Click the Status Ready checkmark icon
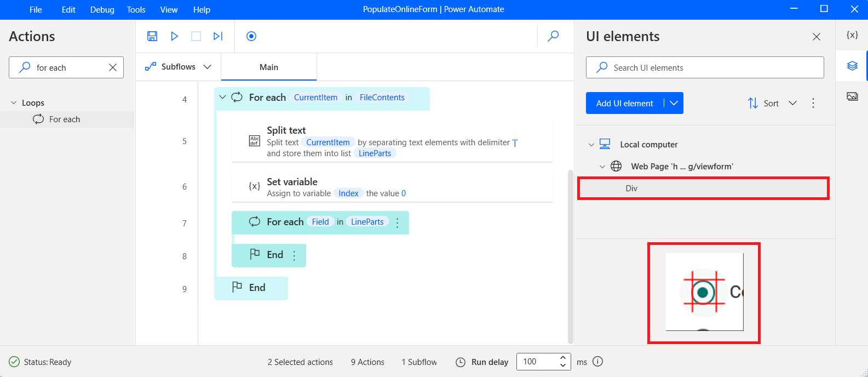868x377 pixels. 14,362
